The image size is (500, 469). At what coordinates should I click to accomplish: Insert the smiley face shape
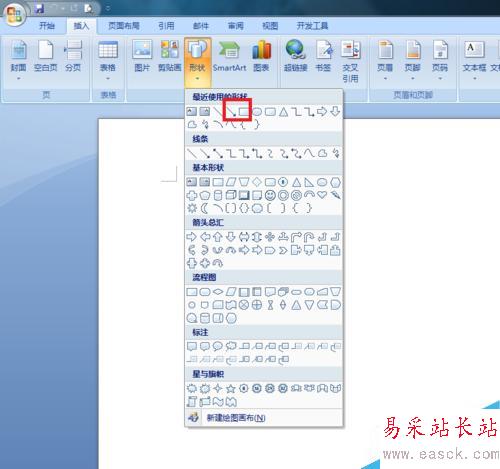270,195
